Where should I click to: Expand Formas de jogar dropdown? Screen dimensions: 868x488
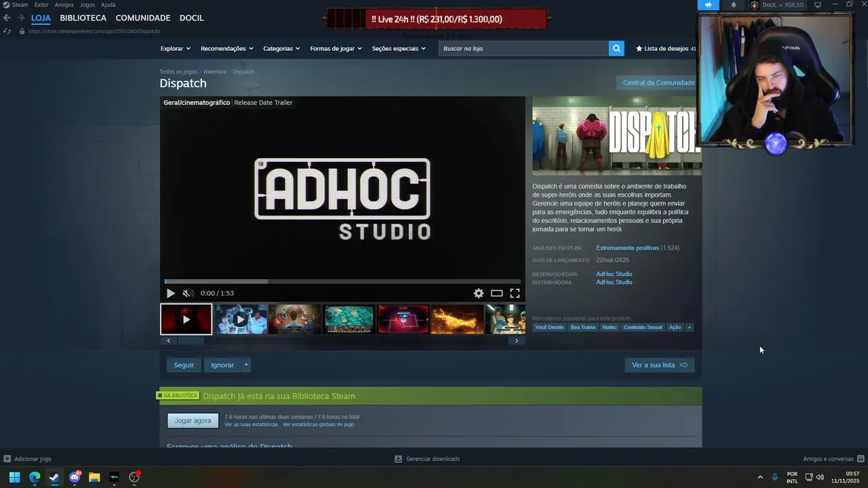pyautogui.click(x=336, y=48)
